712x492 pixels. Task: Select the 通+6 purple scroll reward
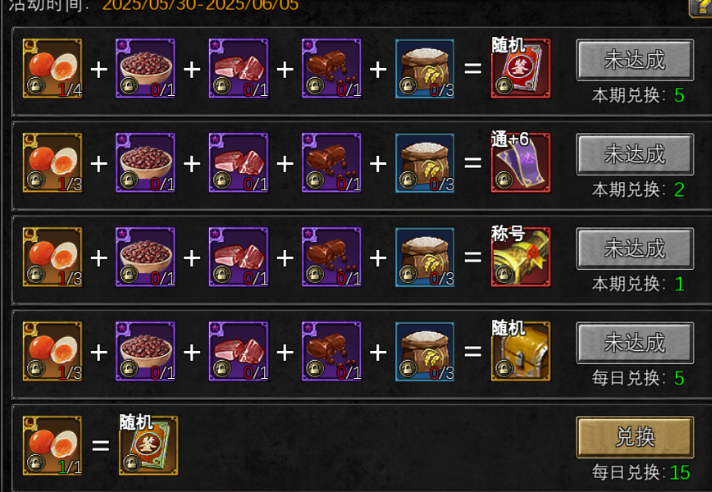point(521,163)
